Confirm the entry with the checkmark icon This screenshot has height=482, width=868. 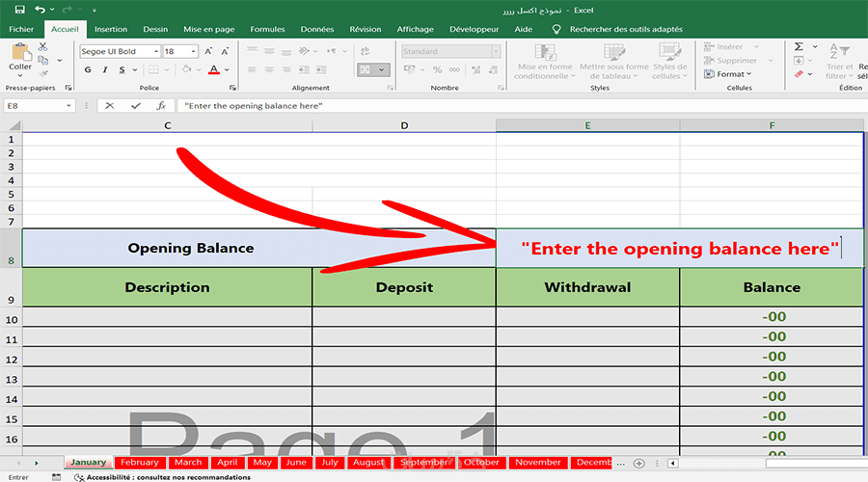pos(136,106)
